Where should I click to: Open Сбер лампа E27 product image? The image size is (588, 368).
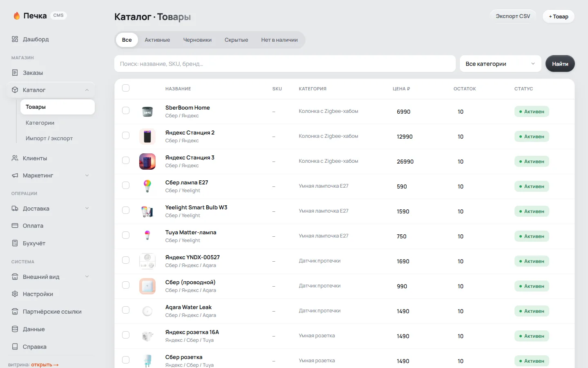(x=147, y=186)
